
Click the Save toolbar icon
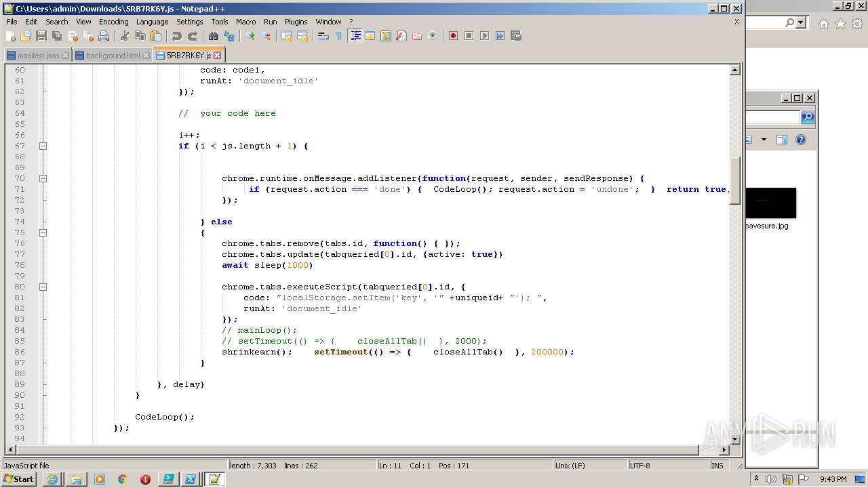41,36
